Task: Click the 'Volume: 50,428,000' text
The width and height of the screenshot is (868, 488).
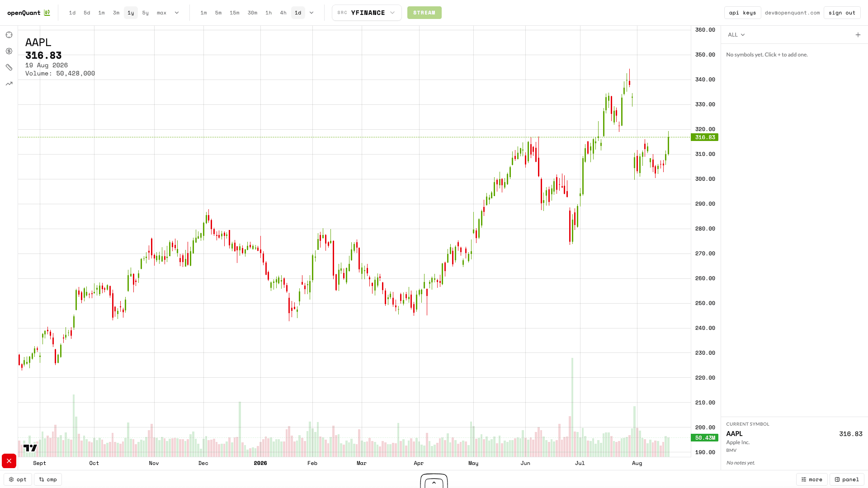Action: (60, 74)
